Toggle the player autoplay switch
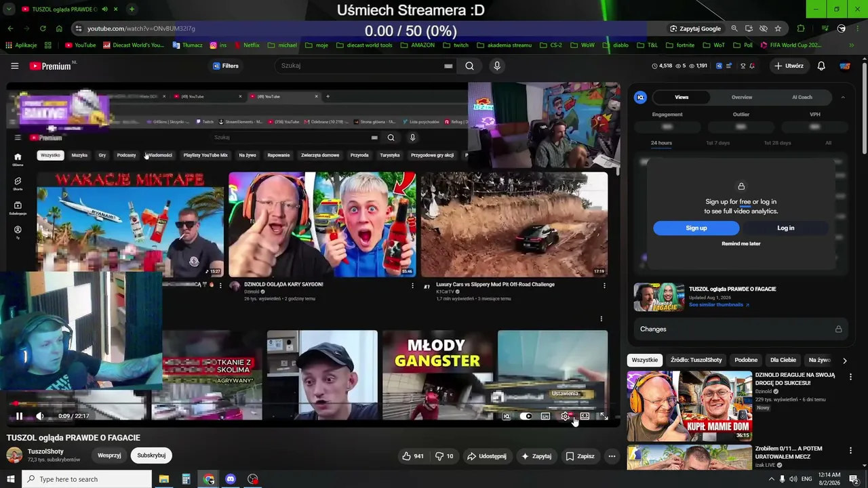The height and width of the screenshot is (488, 868). pyautogui.click(x=526, y=416)
